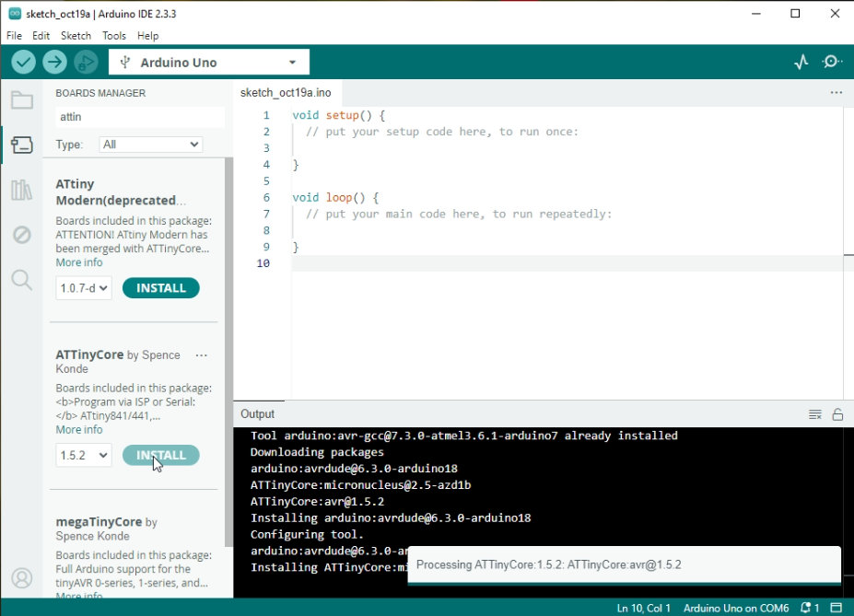Click the Upload arrow button
854x616 pixels.
(x=54, y=62)
